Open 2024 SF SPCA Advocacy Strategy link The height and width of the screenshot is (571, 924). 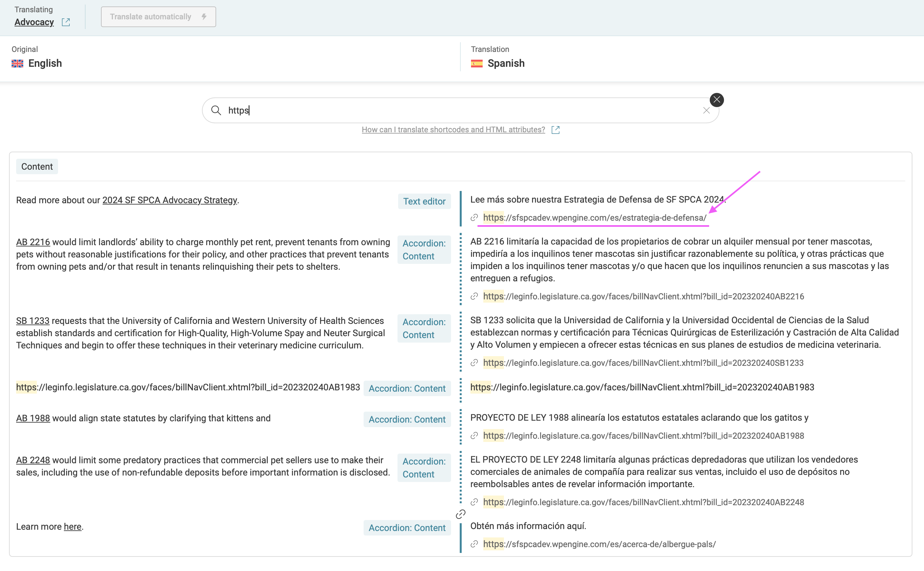pos(170,200)
